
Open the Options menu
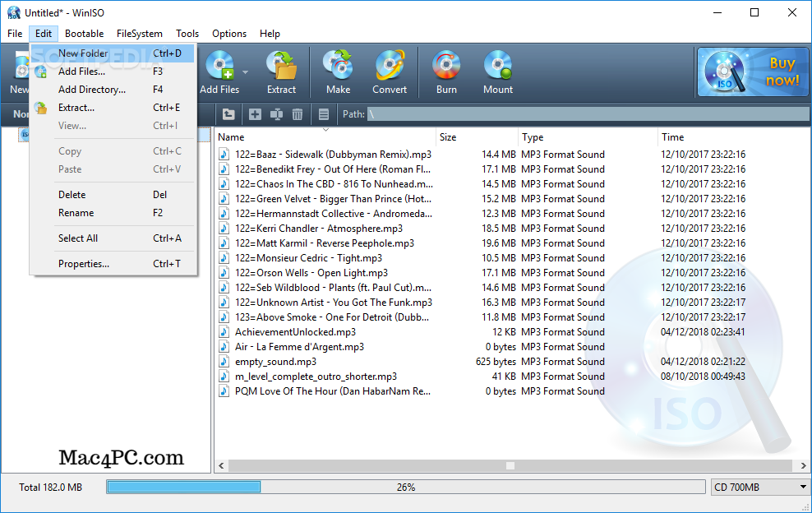tap(229, 34)
